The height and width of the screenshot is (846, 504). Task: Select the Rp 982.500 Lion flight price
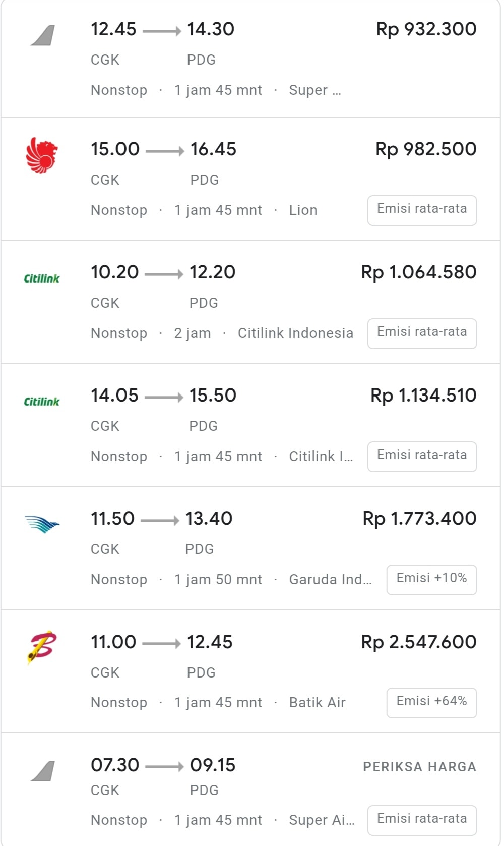pyautogui.click(x=426, y=149)
